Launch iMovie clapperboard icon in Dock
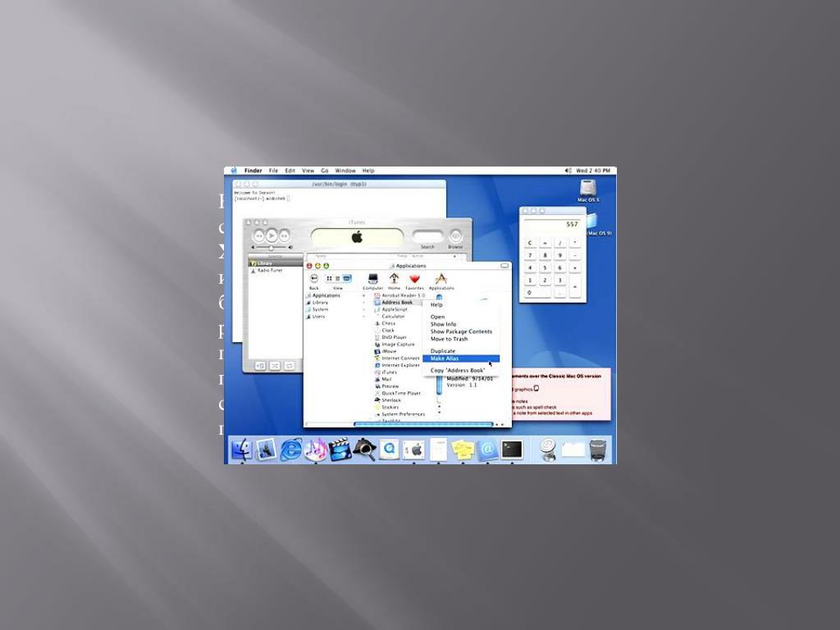Viewport: 840px width, 630px height. click(x=340, y=449)
